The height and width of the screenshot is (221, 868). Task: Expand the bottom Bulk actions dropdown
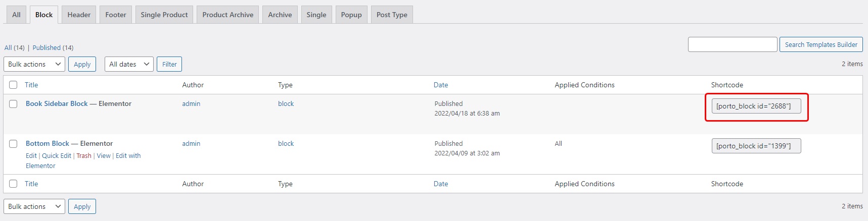(x=34, y=206)
